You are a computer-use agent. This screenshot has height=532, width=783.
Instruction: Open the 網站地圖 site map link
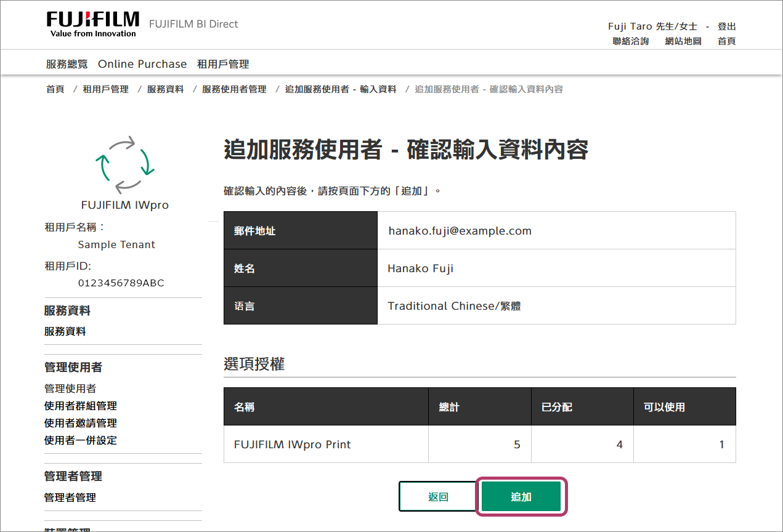click(x=683, y=41)
